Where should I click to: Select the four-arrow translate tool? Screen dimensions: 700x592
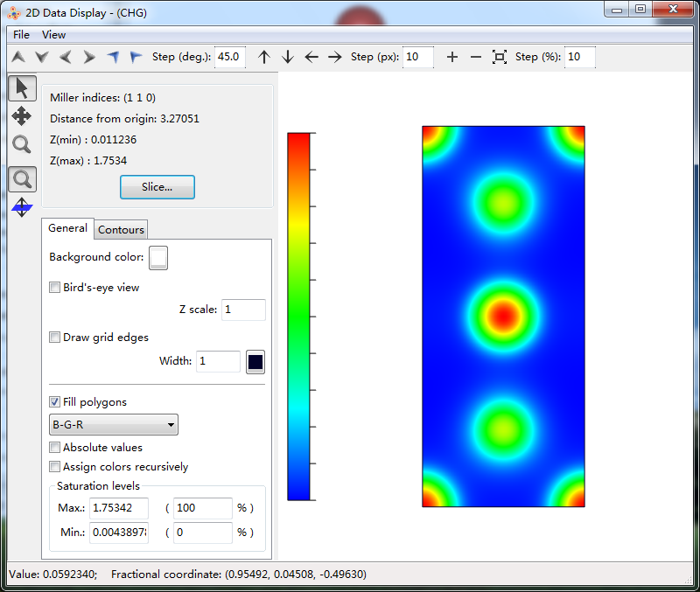[x=22, y=116]
